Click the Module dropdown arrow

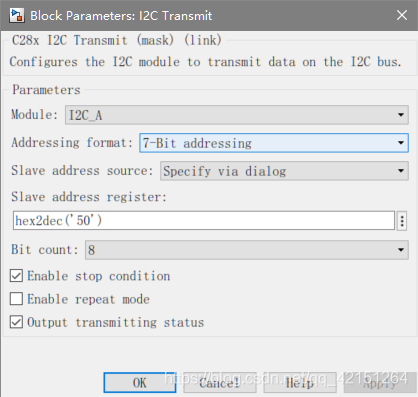(x=401, y=115)
